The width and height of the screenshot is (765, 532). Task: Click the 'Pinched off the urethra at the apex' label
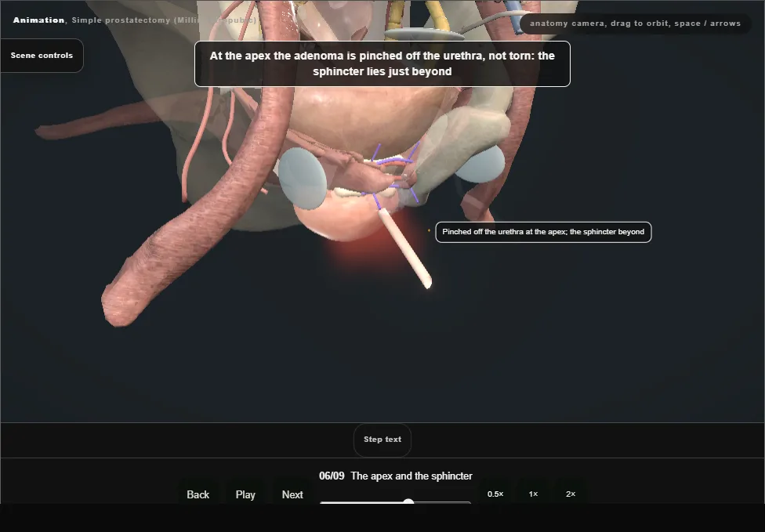543,232
